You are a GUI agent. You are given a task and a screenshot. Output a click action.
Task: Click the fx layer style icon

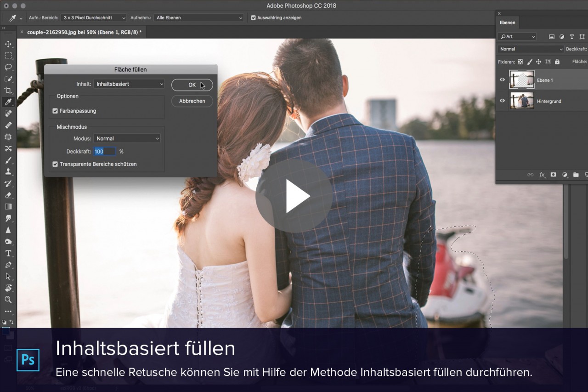(x=542, y=175)
